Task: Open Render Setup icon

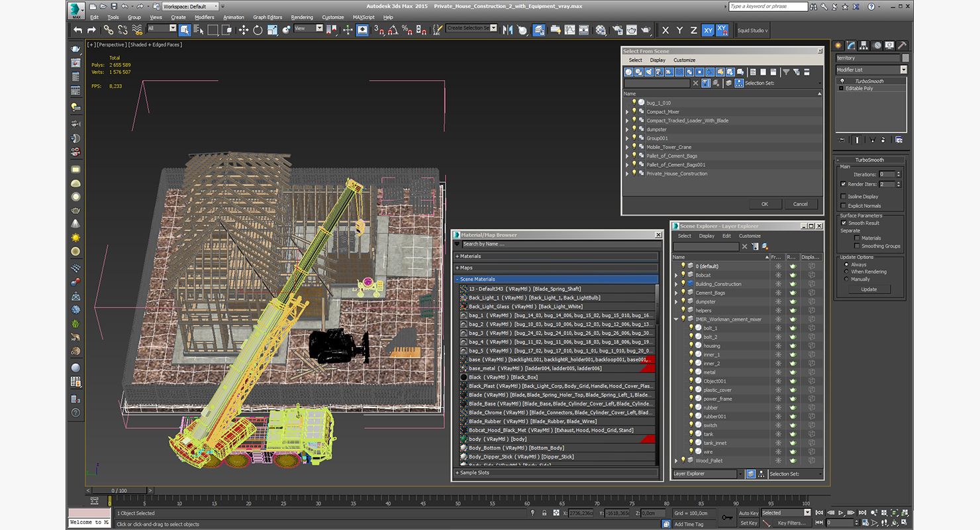Action: [x=616, y=30]
